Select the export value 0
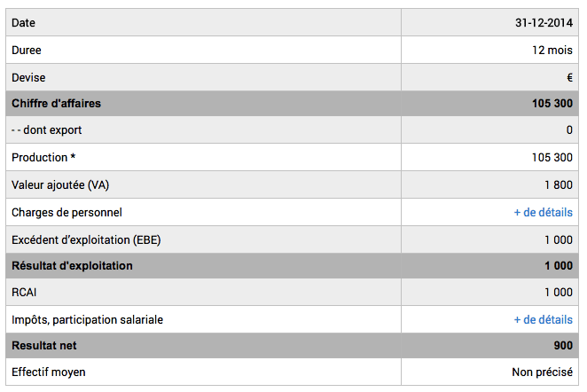Screen dimensions: 587x392 pos(569,130)
